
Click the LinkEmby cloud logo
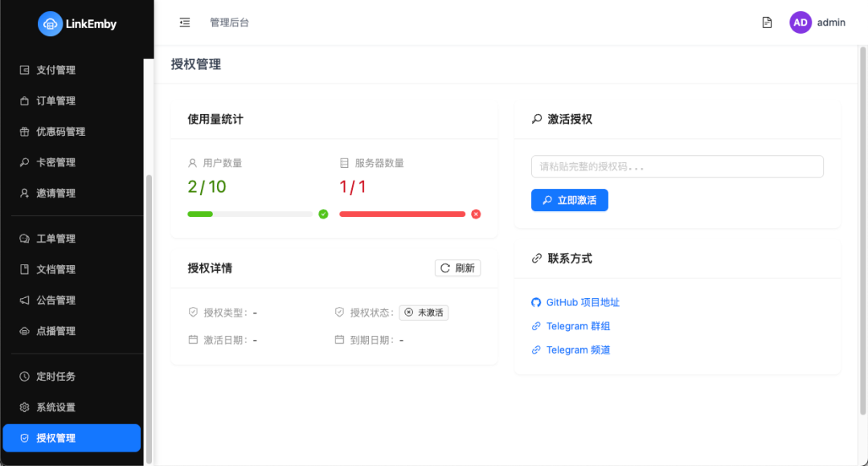pyautogui.click(x=51, y=24)
